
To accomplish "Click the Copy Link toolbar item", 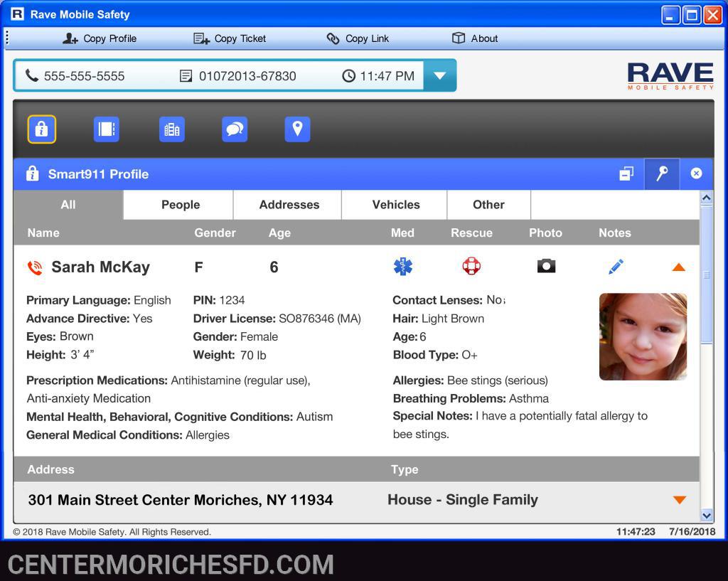I will click(x=358, y=38).
